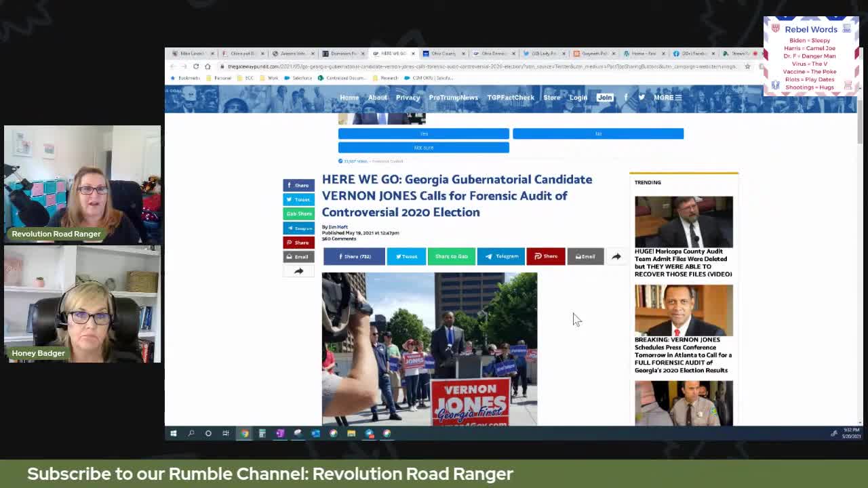Vote Yes in the poll
Image resolution: width=868 pixels, height=488 pixels.
coord(424,134)
